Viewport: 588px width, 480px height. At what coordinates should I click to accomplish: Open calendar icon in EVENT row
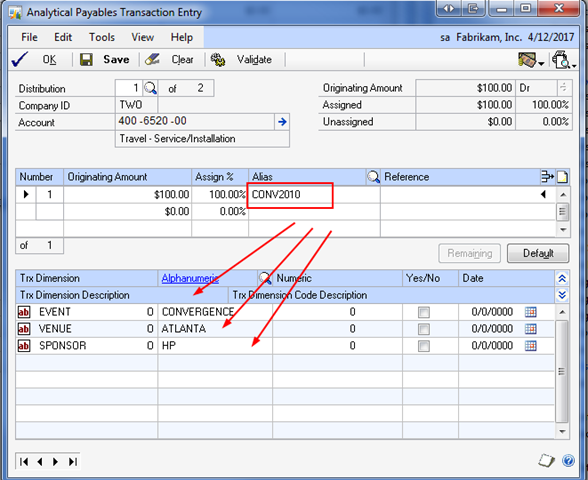(531, 312)
